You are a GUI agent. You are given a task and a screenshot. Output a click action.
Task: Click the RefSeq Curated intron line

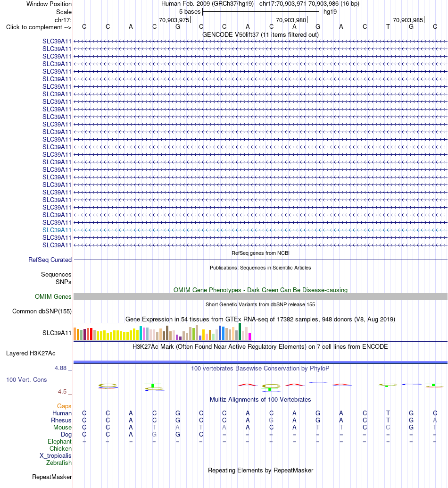click(260, 260)
